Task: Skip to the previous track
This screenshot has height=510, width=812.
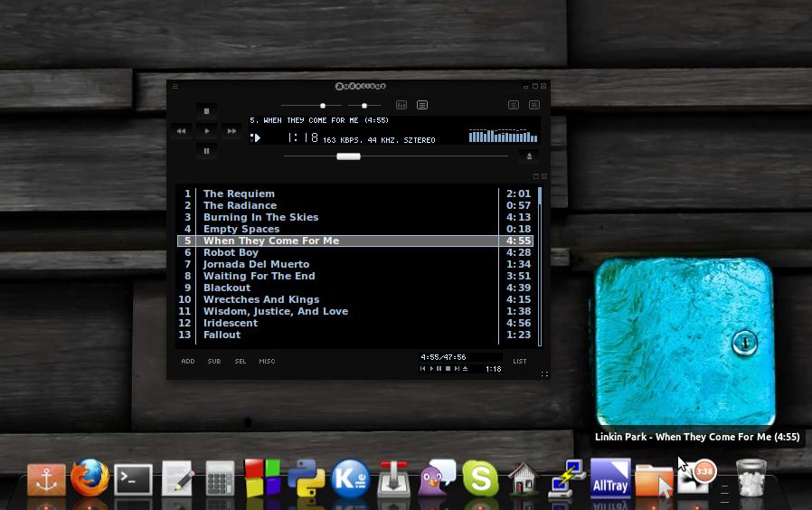Action: click(181, 131)
